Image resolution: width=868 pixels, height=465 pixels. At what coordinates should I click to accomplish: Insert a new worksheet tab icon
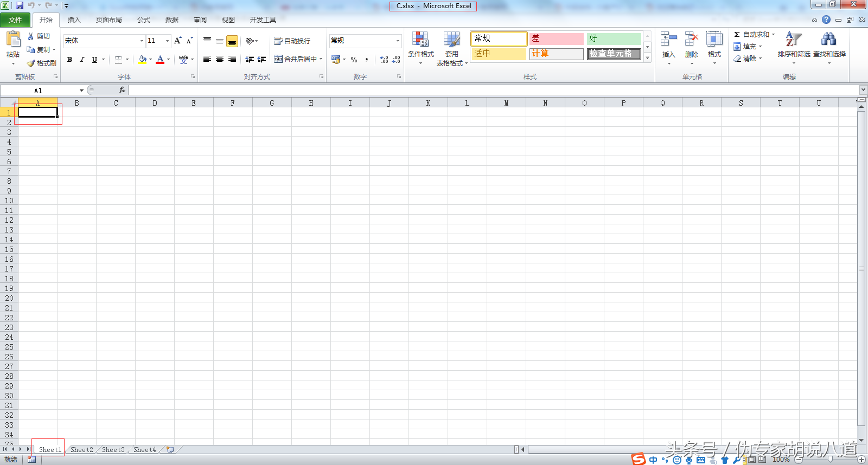pos(170,449)
